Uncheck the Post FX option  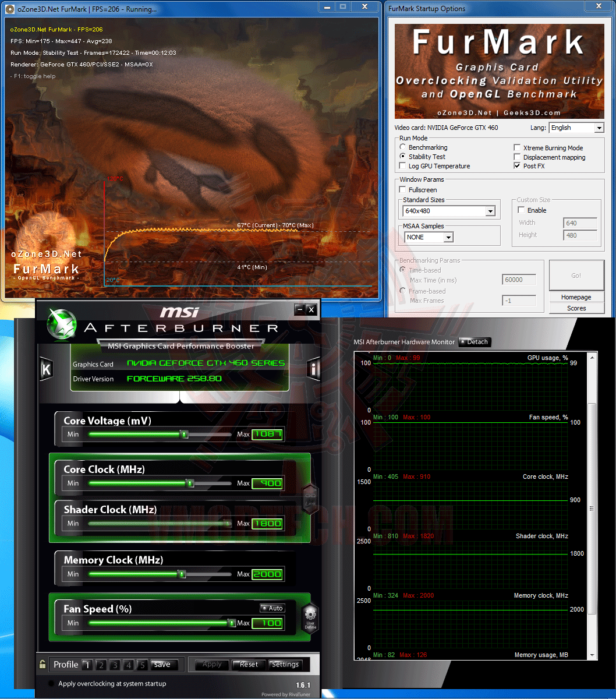pos(517,166)
